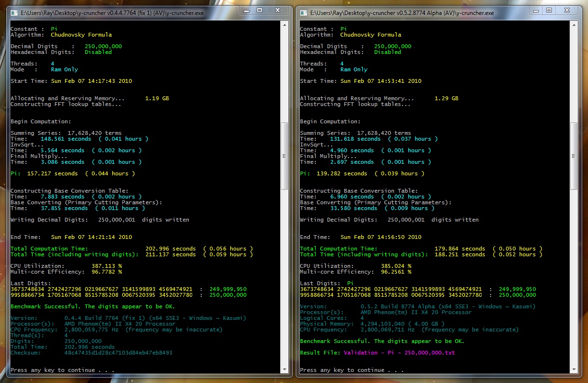This screenshot has height=383, width=588.
Task: Click the Checksum value in the left console
Action: [118, 353]
